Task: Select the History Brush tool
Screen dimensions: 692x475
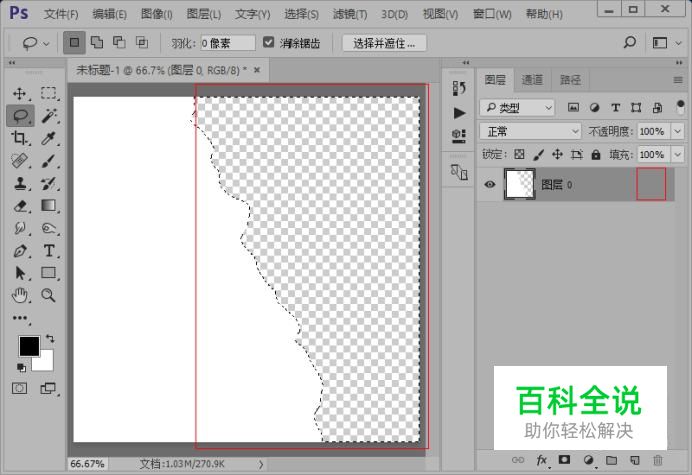Action: 49,183
